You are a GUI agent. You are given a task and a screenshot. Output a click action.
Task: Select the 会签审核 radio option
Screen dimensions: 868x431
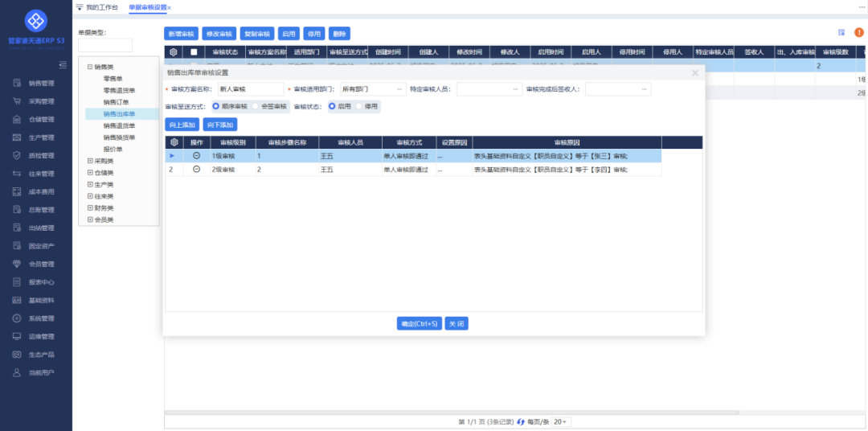pyautogui.click(x=256, y=106)
